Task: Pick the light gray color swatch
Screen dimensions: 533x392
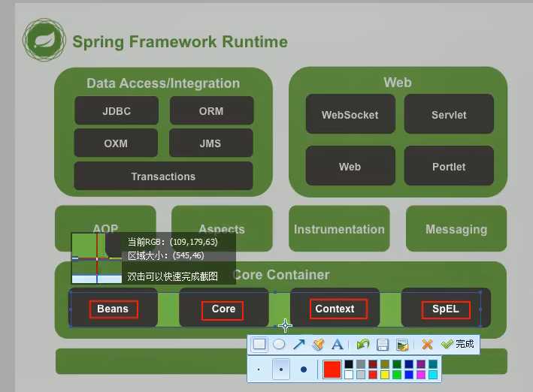Action: [x=361, y=375]
